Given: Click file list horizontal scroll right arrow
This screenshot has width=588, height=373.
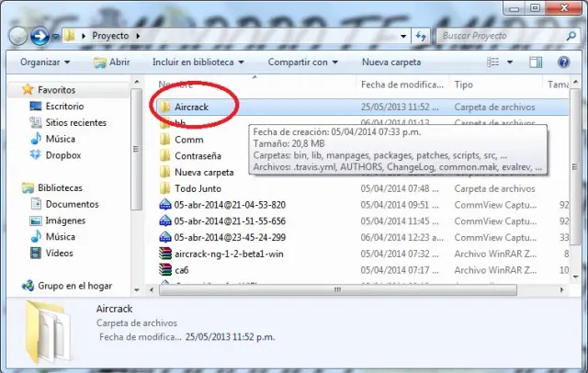Looking at the screenshot, I should tap(561, 289).
